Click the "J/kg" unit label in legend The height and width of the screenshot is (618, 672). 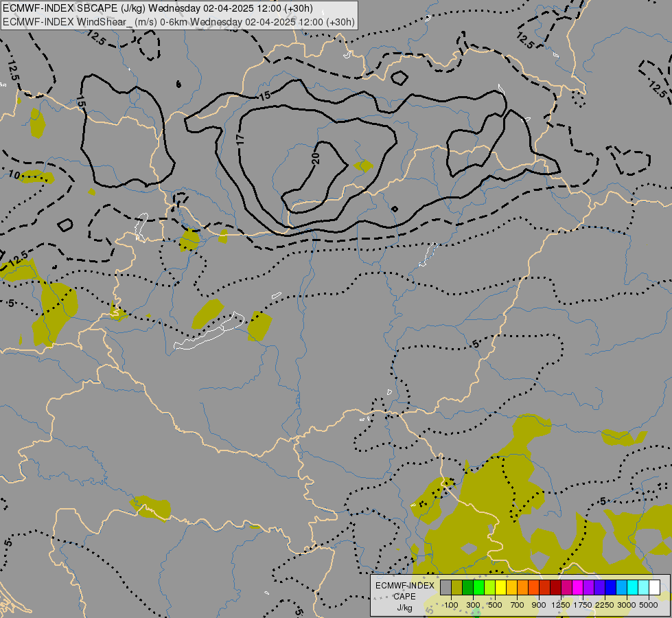click(x=405, y=608)
